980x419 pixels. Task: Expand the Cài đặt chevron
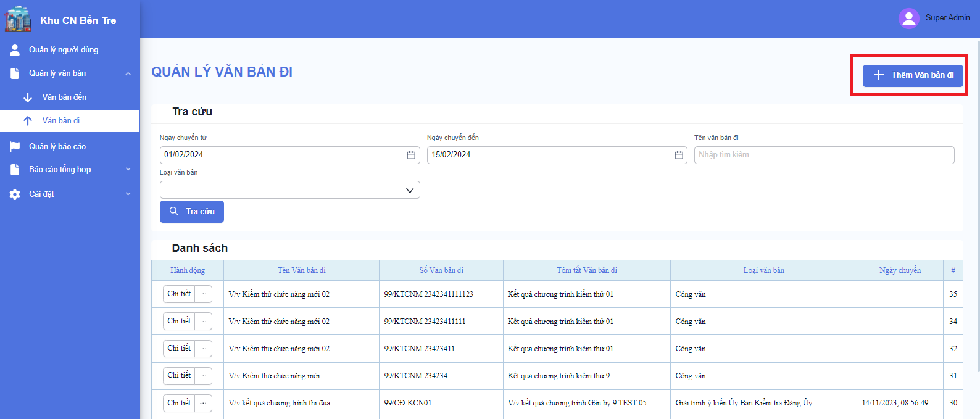(x=128, y=194)
